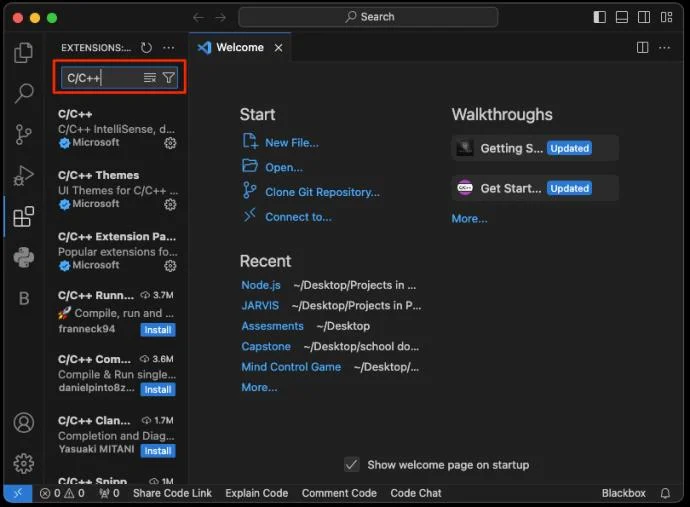
Task: Open the extensions filter menu
Action: [169, 78]
